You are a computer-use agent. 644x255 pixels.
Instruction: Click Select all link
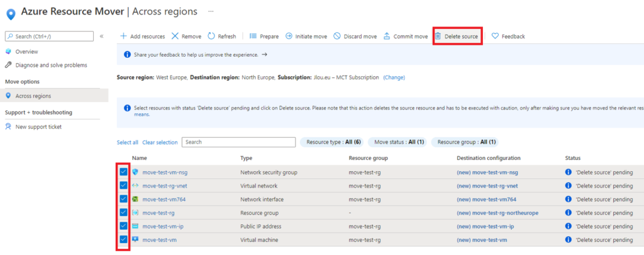coord(127,142)
